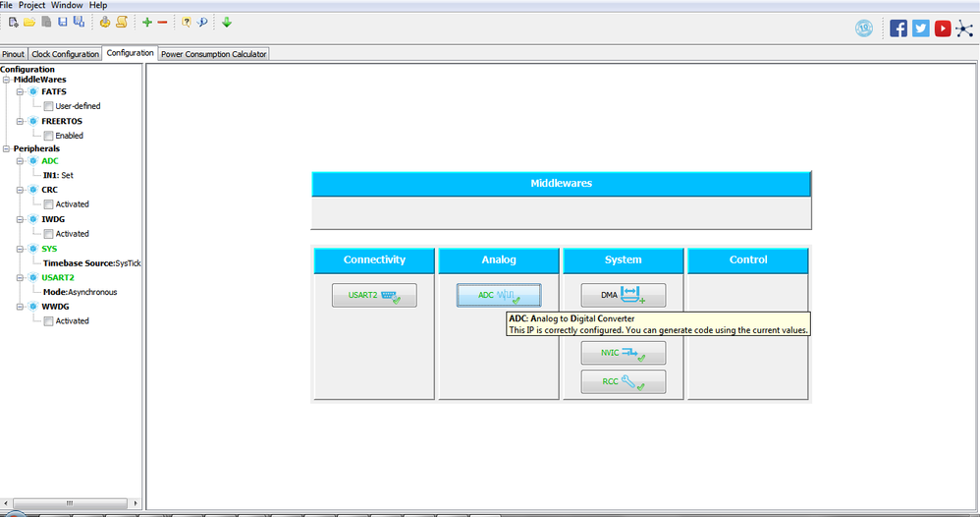Collapse the WWDG tree node

[x=20, y=308]
